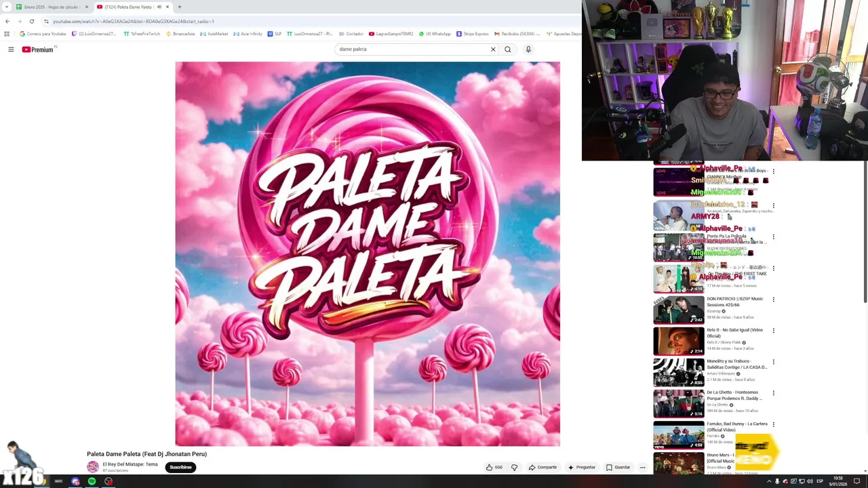Play Manolito y su Trabuco thumbnail
The image size is (868, 488).
(x=679, y=372)
